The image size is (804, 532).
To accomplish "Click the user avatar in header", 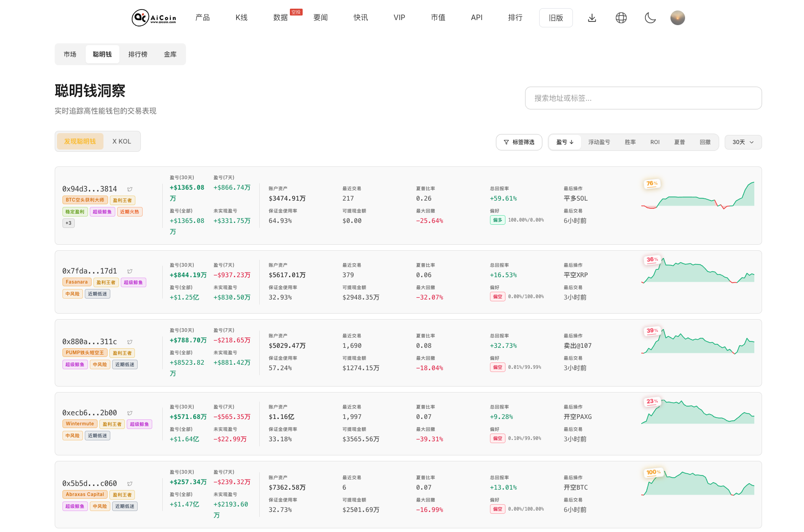I will click(x=677, y=18).
